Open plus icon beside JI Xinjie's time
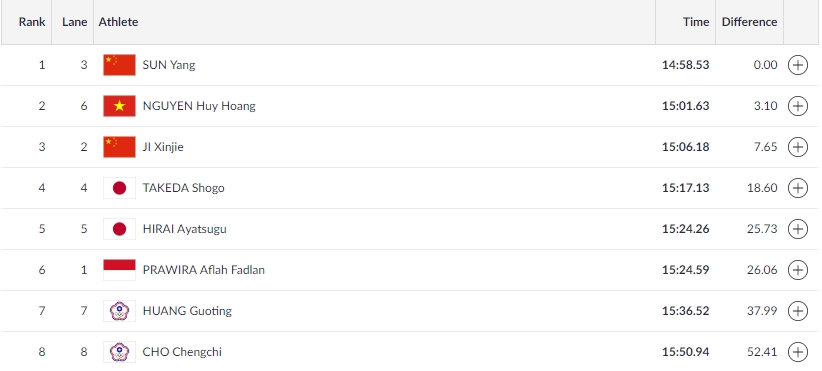822x371 pixels. (x=797, y=147)
